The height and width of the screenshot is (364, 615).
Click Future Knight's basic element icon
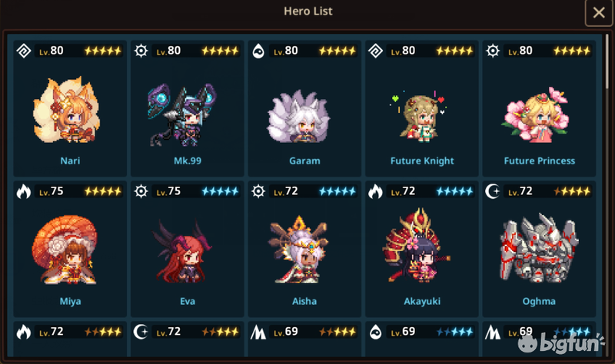[375, 51]
